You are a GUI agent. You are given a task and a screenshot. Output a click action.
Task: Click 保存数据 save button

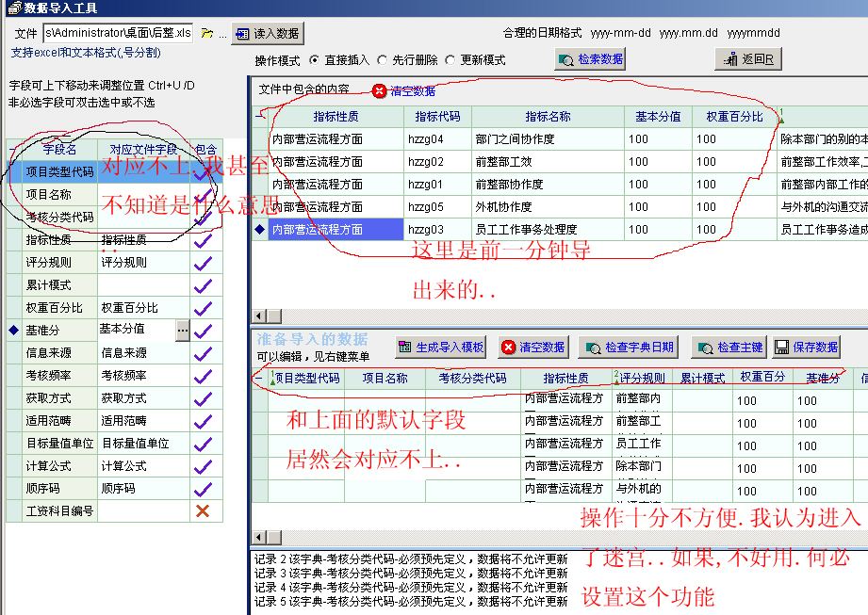tap(806, 347)
